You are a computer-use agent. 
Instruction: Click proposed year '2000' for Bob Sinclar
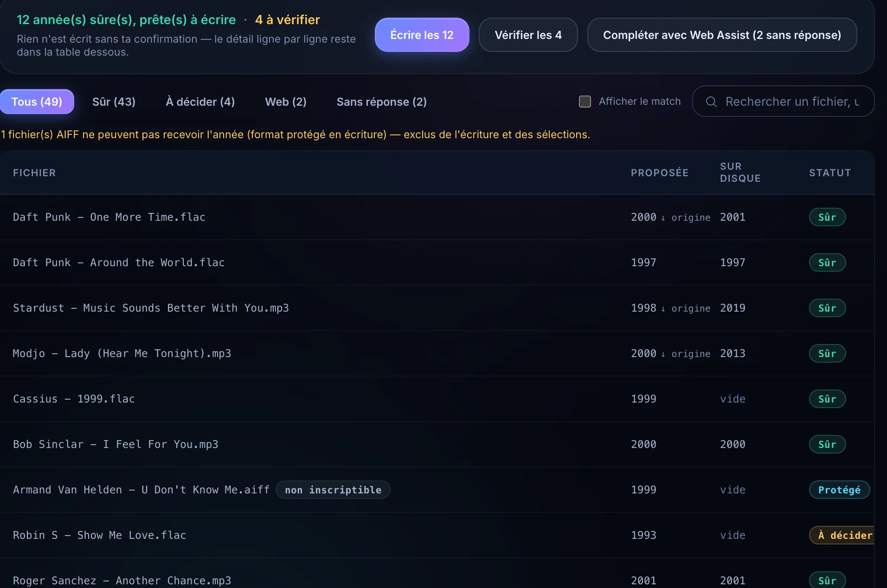(643, 444)
